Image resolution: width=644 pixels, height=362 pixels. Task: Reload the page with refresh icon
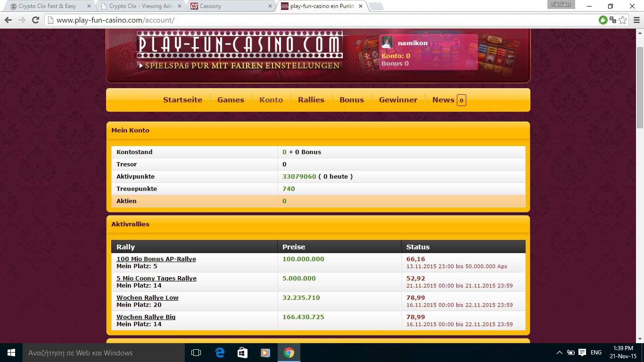(35, 20)
